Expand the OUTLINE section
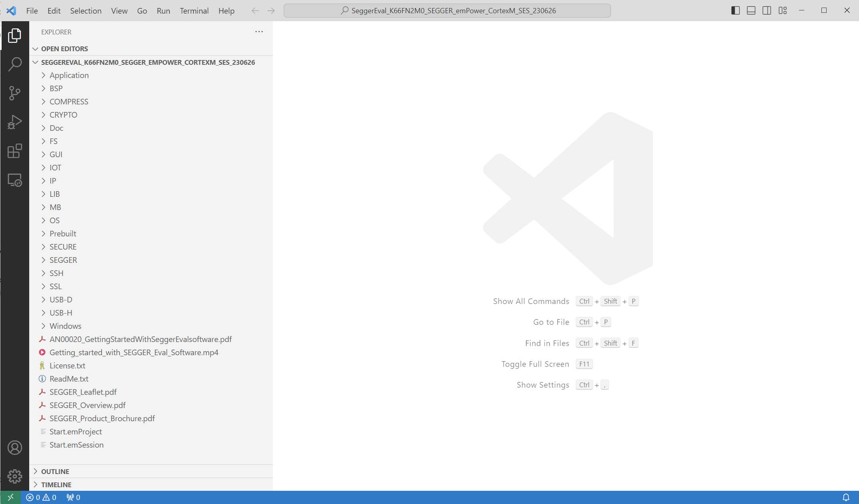 tap(55, 471)
